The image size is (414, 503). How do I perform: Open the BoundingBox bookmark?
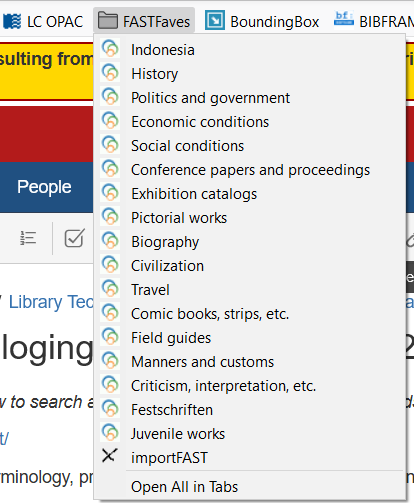(262, 22)
